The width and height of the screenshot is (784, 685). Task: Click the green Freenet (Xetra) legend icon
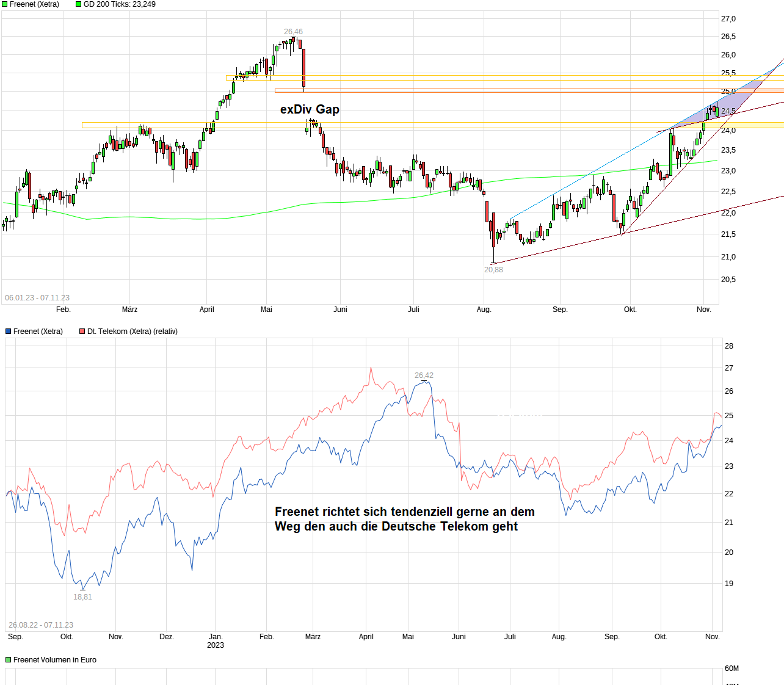click(x=5, y=4)
